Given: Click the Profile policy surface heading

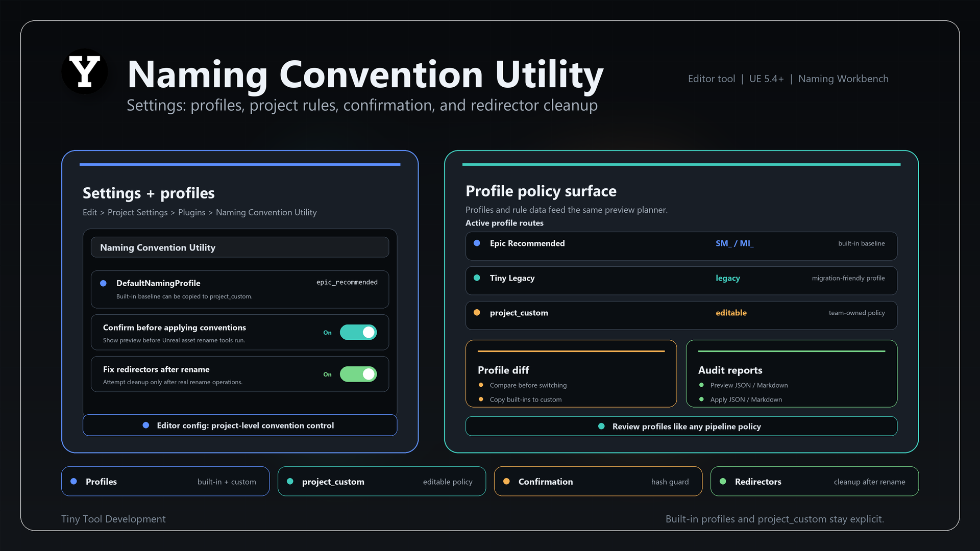Looking at the screenshot, I should pyautogui.click(x=541, y=191).
